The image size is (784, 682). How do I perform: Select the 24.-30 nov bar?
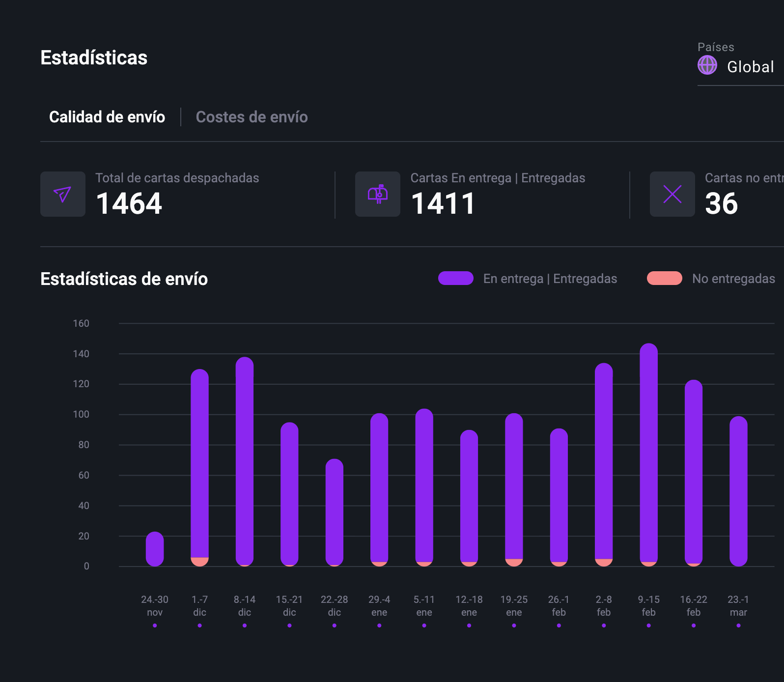155,549
